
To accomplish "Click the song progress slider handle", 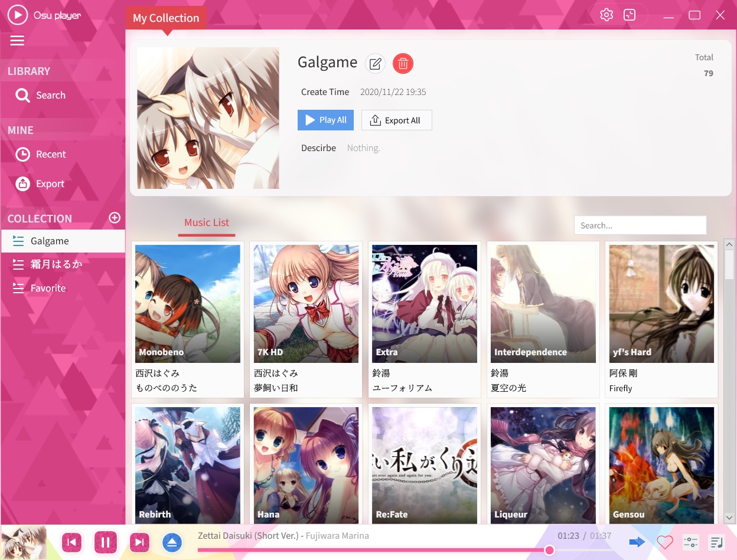I will click(x=549, y=550).
